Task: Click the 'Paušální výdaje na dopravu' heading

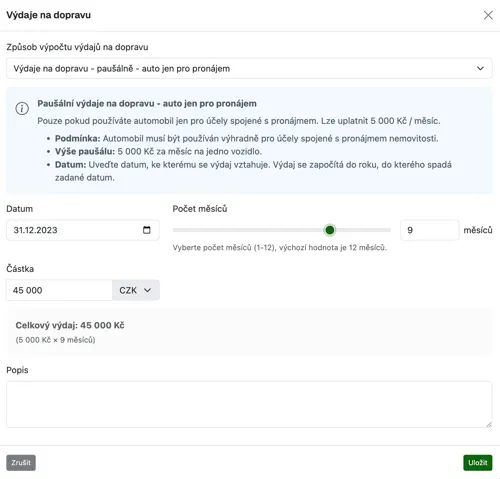Action: click(147, 104)
